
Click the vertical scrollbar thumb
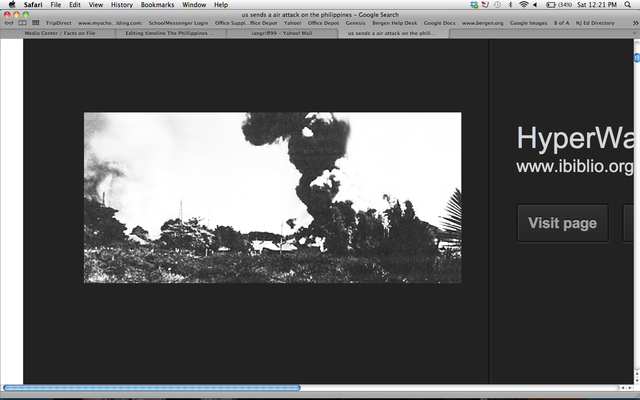tap(637, 58)
